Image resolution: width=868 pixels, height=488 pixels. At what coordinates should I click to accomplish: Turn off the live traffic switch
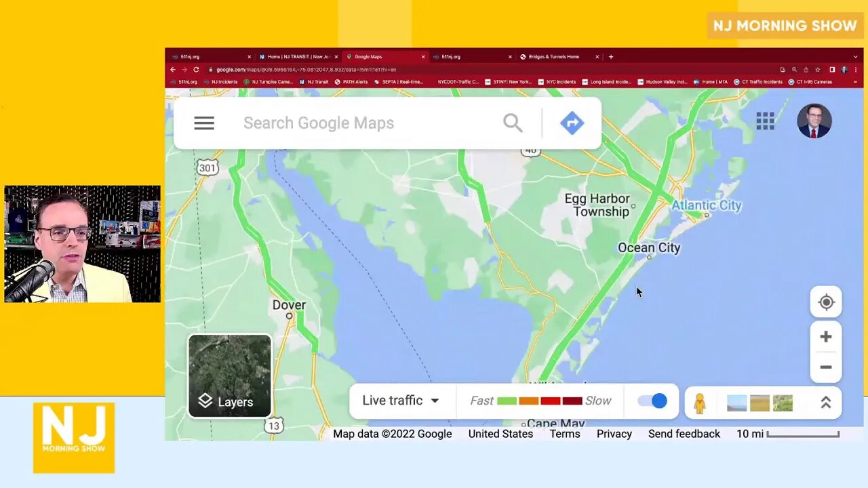click(x=652, y=401)
